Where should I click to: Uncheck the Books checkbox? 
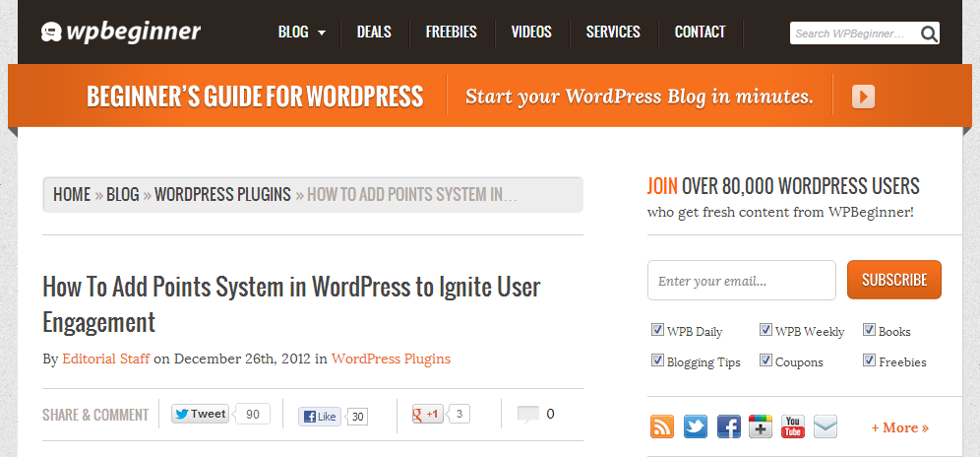(x=869, y=330)
